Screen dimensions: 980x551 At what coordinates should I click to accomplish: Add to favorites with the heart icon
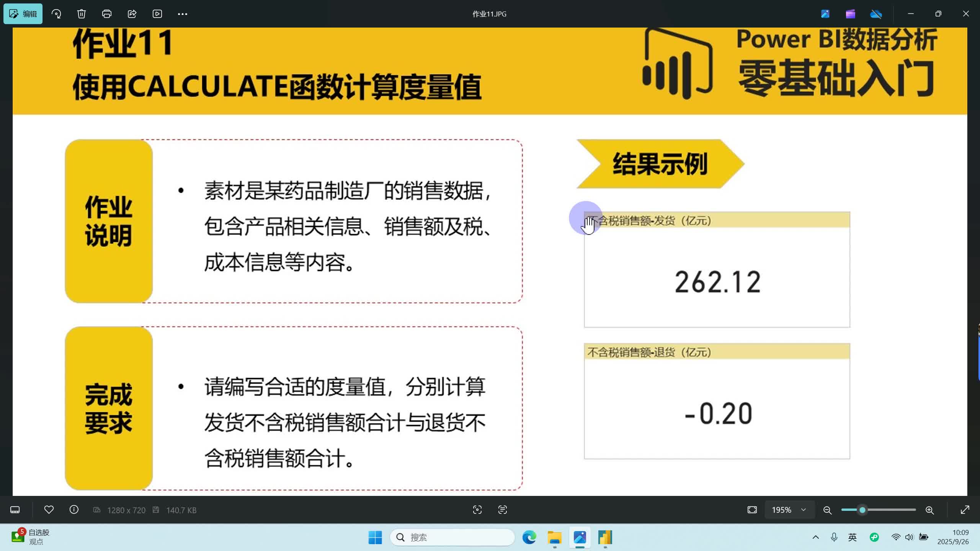point(49,510)
